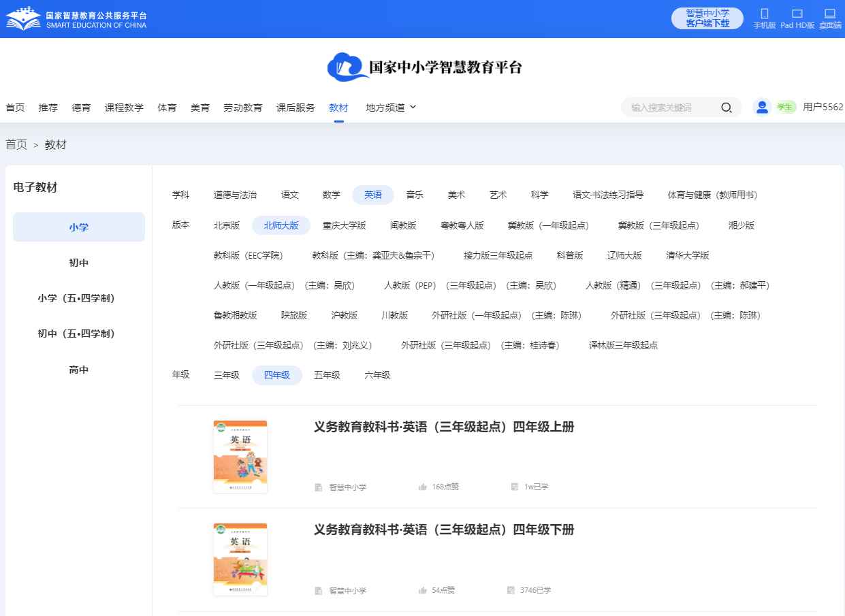Select the 北京版 edition filter
The image size is (845, 616).
point(227,225)
